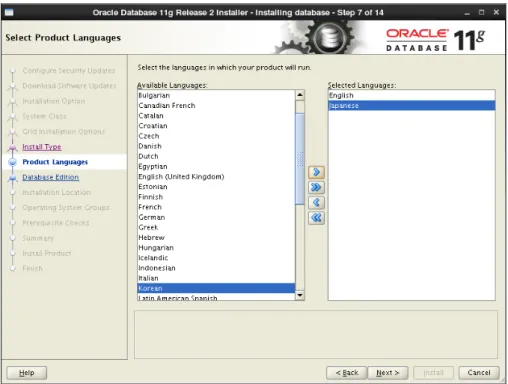The width and height of the screenshot is (508, 384).
Task: Select Italian in Available Languages
Action: click(x=216, y=278)
